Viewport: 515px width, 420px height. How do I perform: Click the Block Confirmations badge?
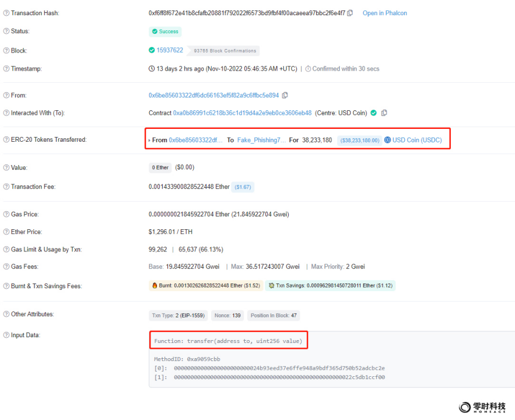[x=225, y=51]
